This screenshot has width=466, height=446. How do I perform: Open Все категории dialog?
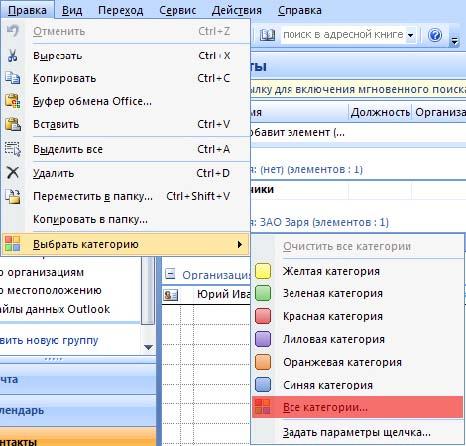pos(357,407)
